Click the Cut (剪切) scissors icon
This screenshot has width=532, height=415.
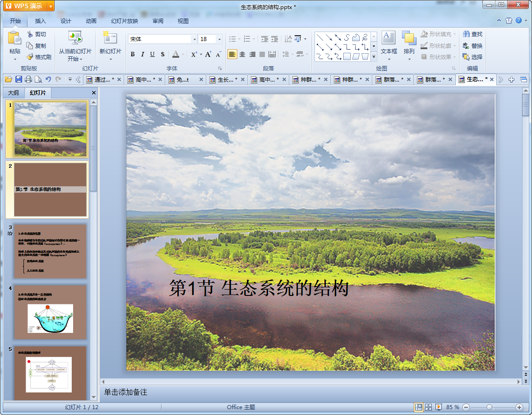(x=30, y=34)
